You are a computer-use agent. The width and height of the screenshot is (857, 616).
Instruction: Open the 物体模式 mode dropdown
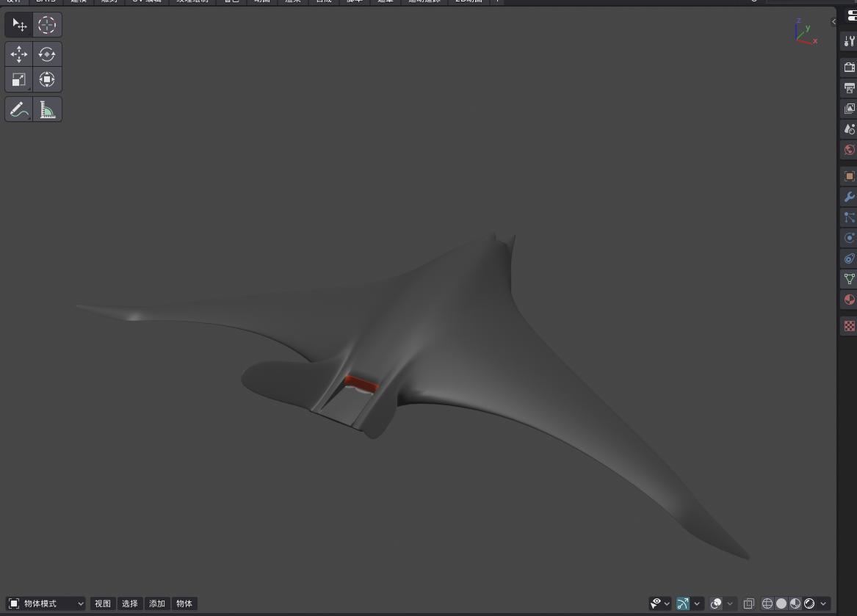point(46,604)
